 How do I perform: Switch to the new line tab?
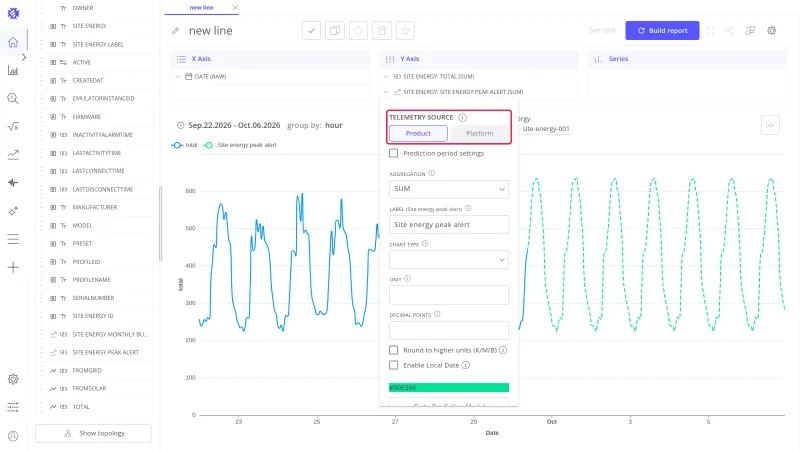coord(202,8)
